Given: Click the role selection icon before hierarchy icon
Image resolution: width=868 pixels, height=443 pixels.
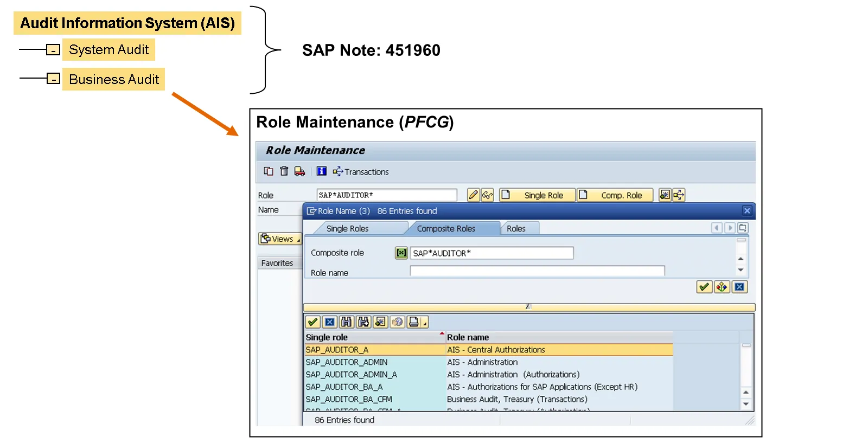Looking at the screenshot, I should (665, 195).
